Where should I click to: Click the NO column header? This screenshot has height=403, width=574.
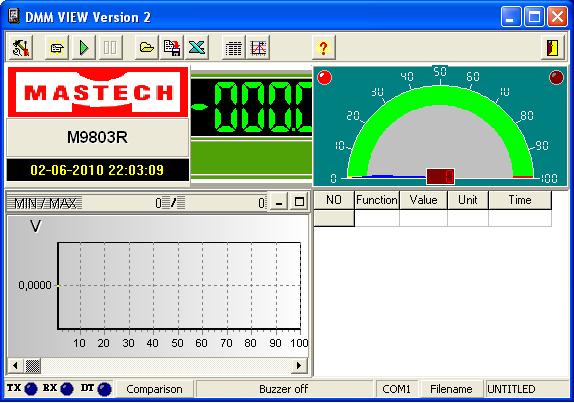point(334,200)
